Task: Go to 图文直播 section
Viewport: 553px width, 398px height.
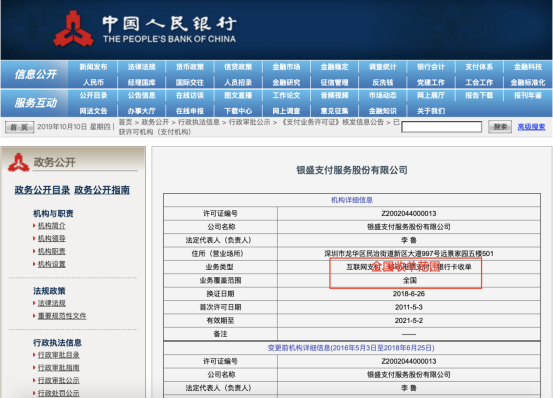Action: 238,96
